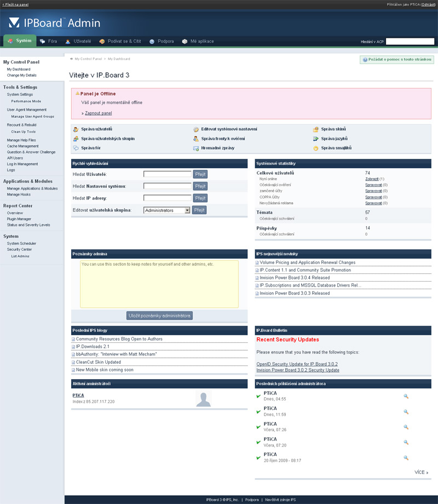The image size is (438, 504).
Task: Click the Odhlásit logout link
Action: click(428, 4)
